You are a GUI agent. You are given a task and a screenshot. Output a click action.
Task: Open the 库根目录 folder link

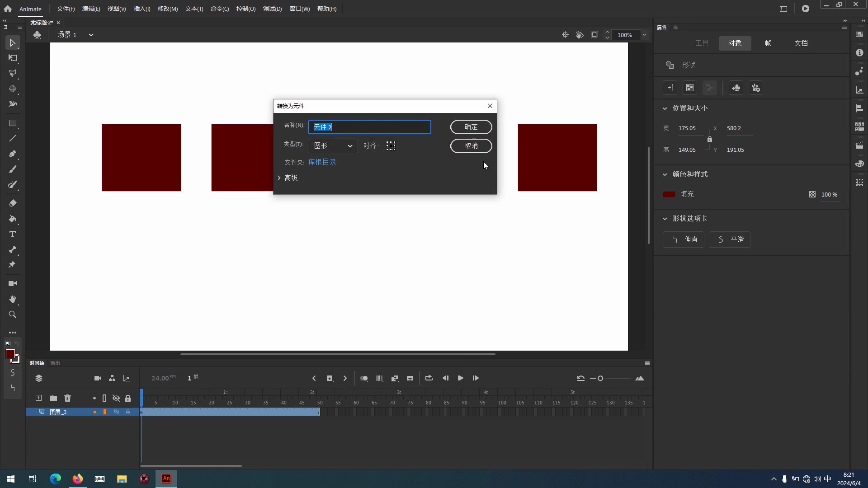(322, 162)
